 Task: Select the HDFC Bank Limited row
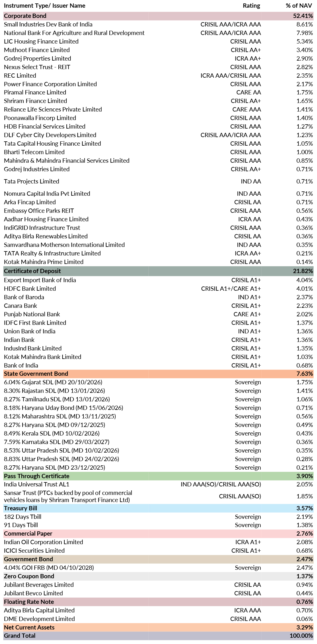pos(158,289)
